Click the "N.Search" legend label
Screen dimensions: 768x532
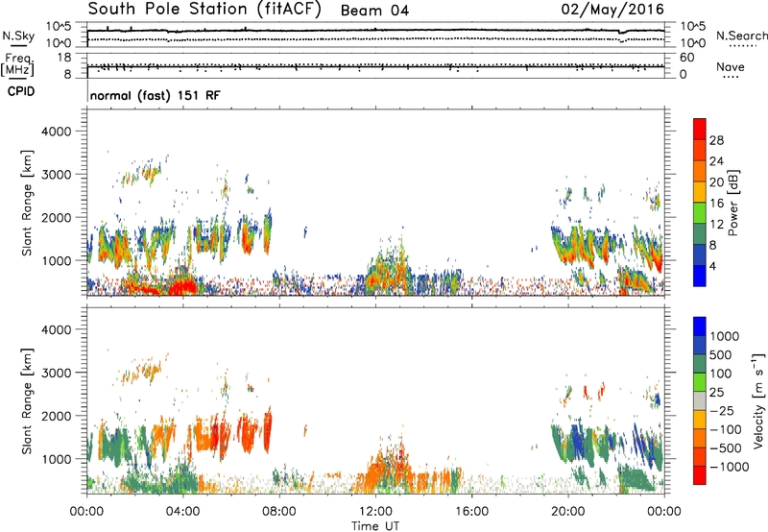[x=741, y=36]
